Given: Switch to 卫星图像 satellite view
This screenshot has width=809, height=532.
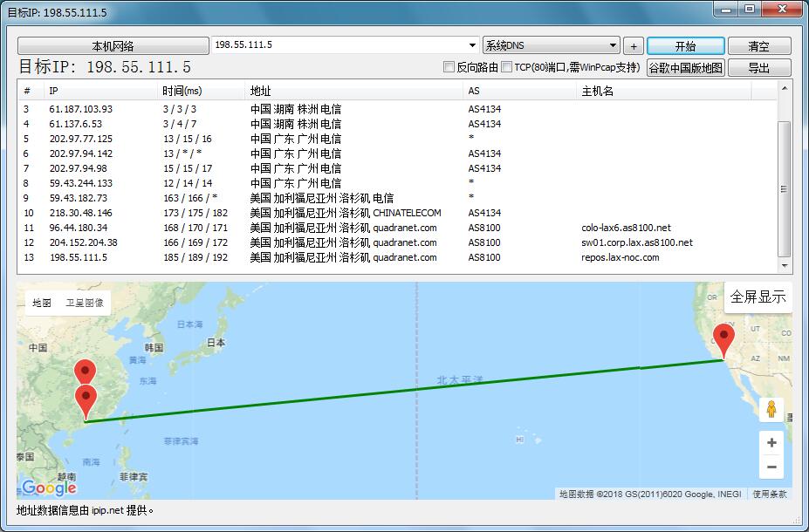Looking at the screenshot, I should (x=85, y=304).
